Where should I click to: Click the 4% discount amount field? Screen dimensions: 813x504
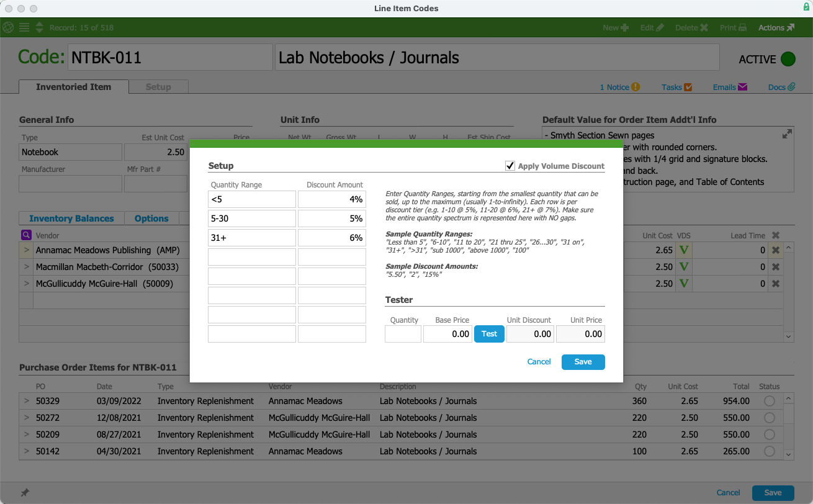(x=332, y=199)
